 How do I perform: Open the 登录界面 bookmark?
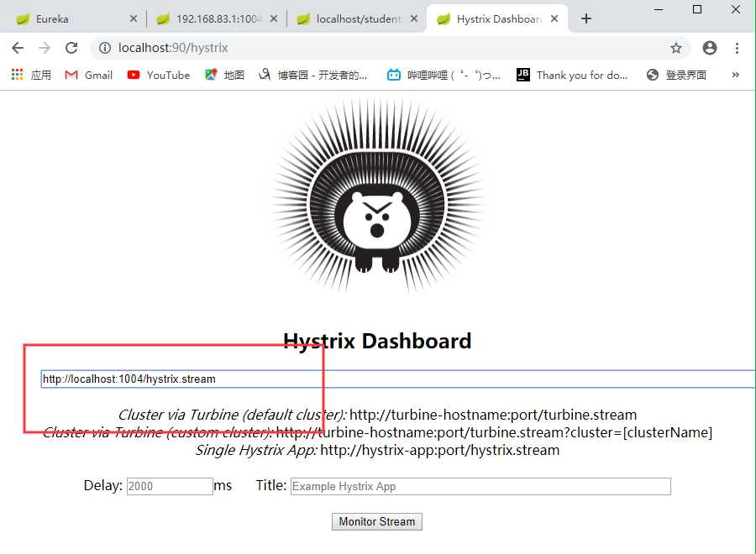676,75
